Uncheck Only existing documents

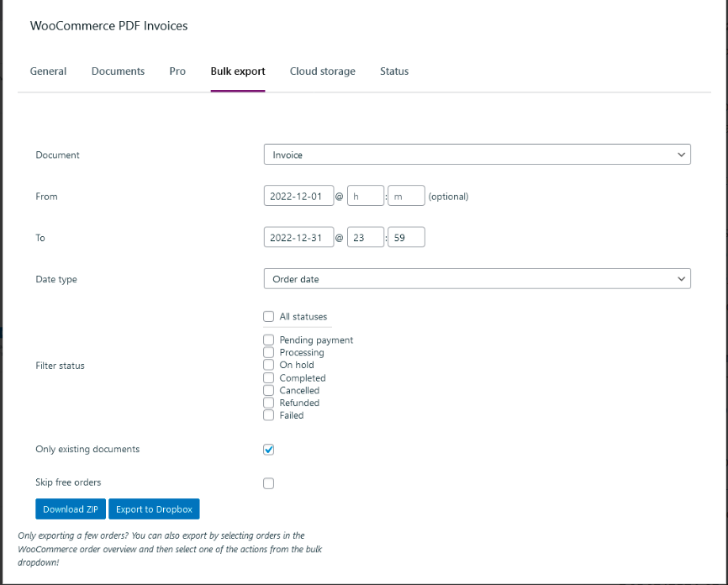268,449
